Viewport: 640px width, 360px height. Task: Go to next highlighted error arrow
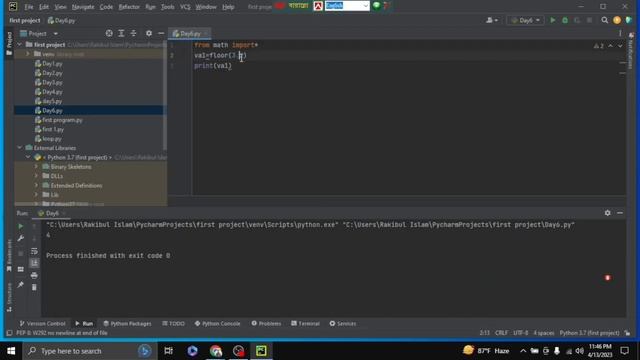(x=620, y=46)
